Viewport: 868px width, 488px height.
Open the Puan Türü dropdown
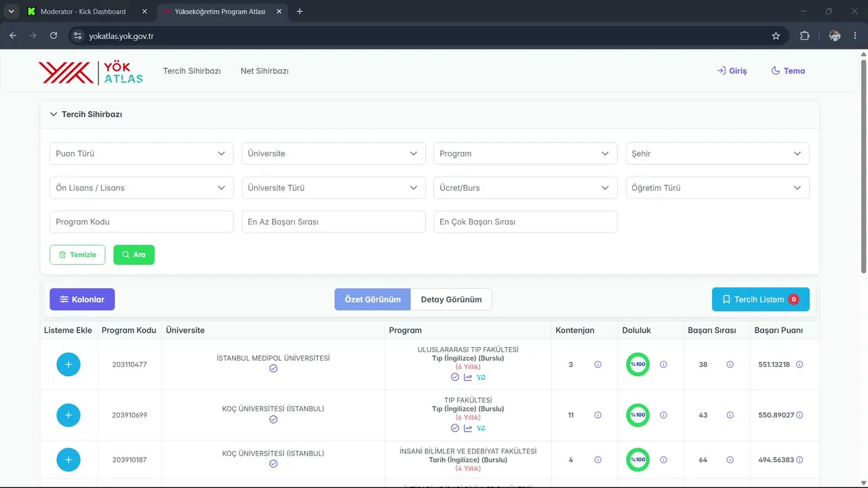[142, 154]
